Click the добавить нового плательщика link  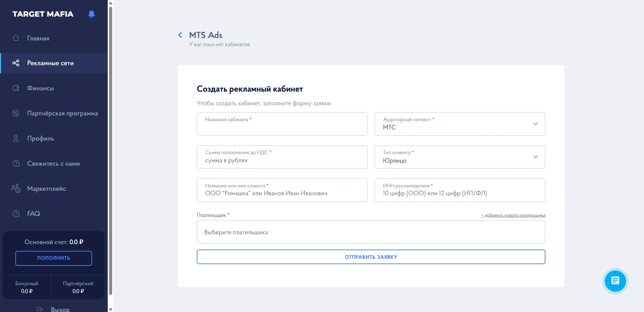[x=513, y=215]
